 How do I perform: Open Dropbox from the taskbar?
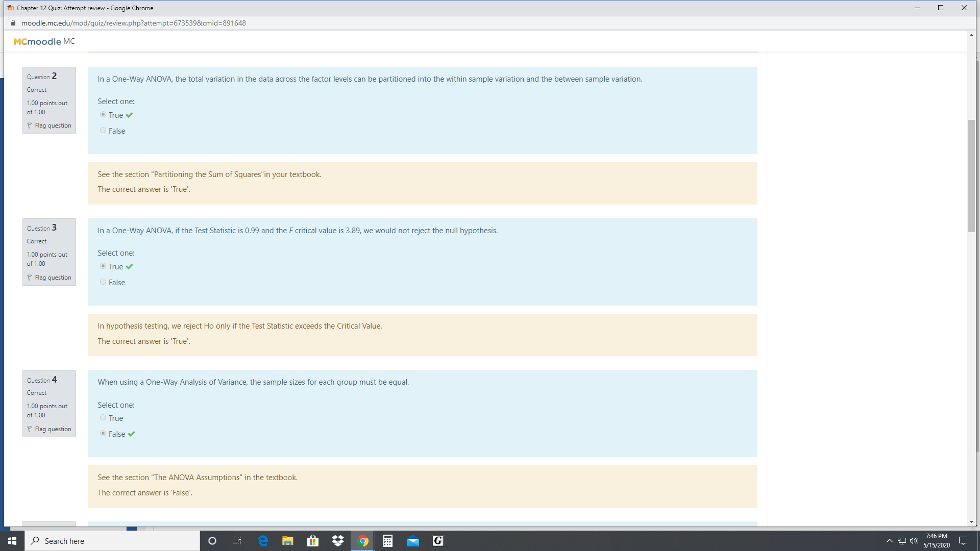pos(337,540)
